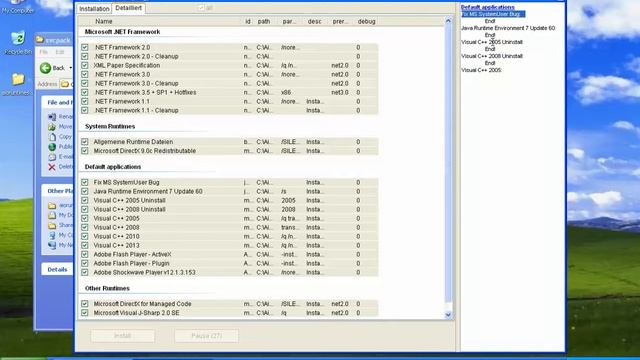The image size is (640, 360).
Task: Uncheck XML Paper Specification
Action: tap(84, 65)
